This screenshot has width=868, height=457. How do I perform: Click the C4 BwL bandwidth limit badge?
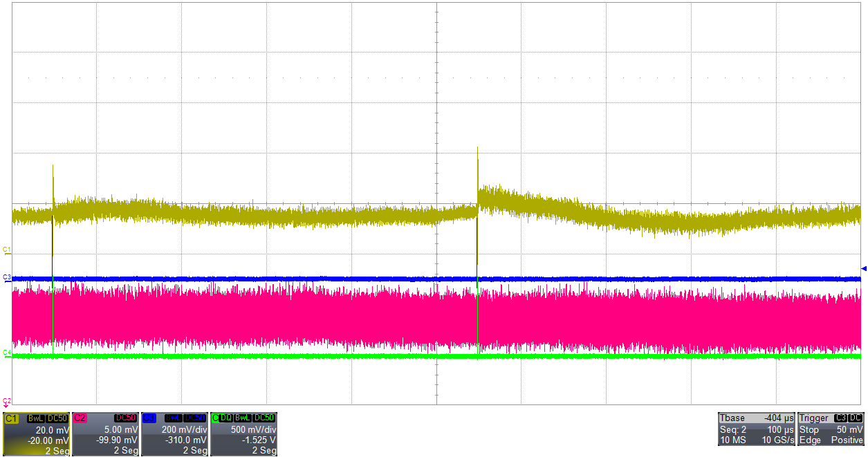(x=243, y=418)
